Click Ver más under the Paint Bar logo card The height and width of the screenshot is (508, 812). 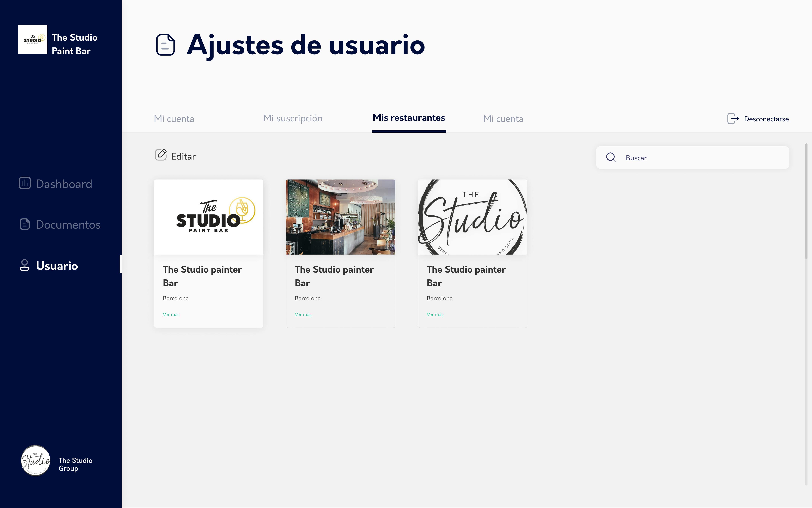pos(171,314)
